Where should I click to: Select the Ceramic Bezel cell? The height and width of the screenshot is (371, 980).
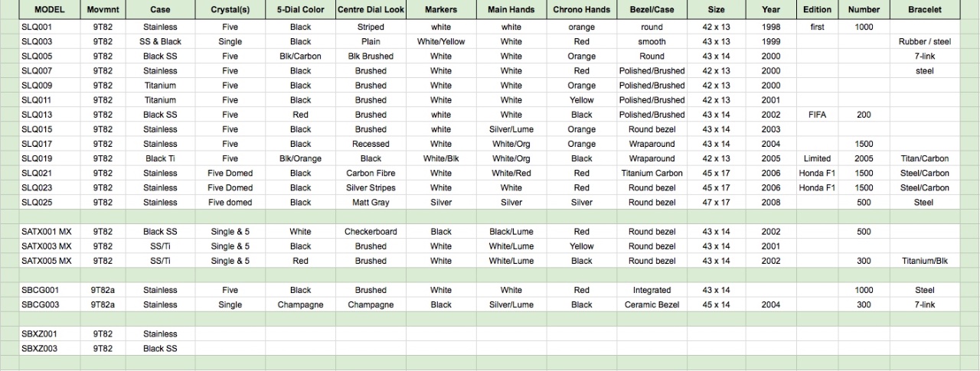coord(652,305)
